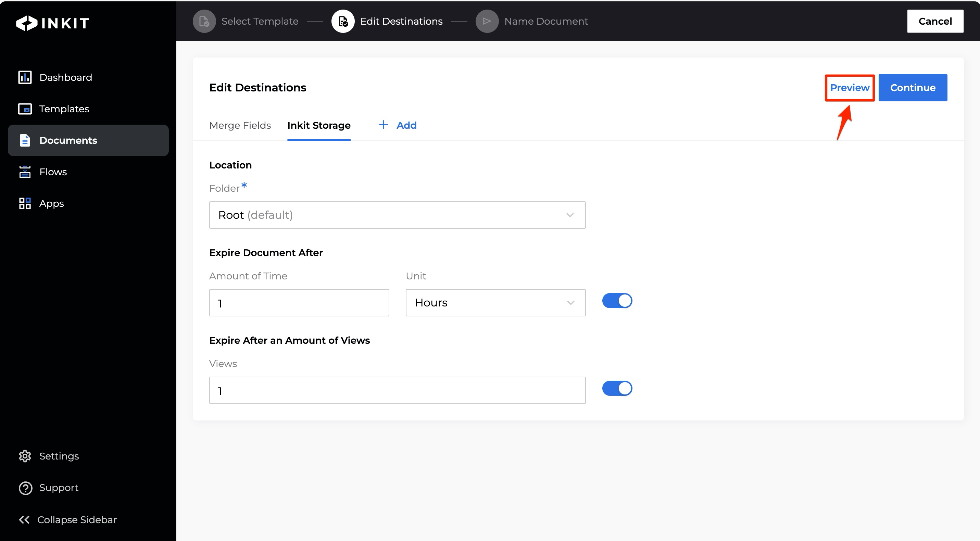The width and height of the screenshot is (980, 541).
Task: Click the Templates icon in sidebar
Action: coord(25,109)
